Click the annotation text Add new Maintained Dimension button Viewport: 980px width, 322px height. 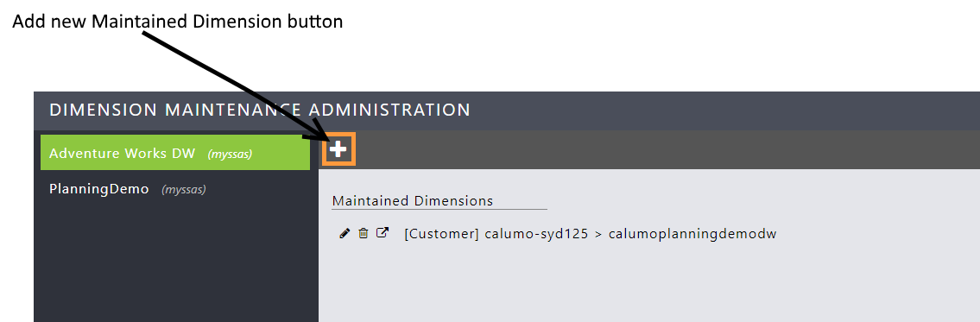tap(178, 22)
